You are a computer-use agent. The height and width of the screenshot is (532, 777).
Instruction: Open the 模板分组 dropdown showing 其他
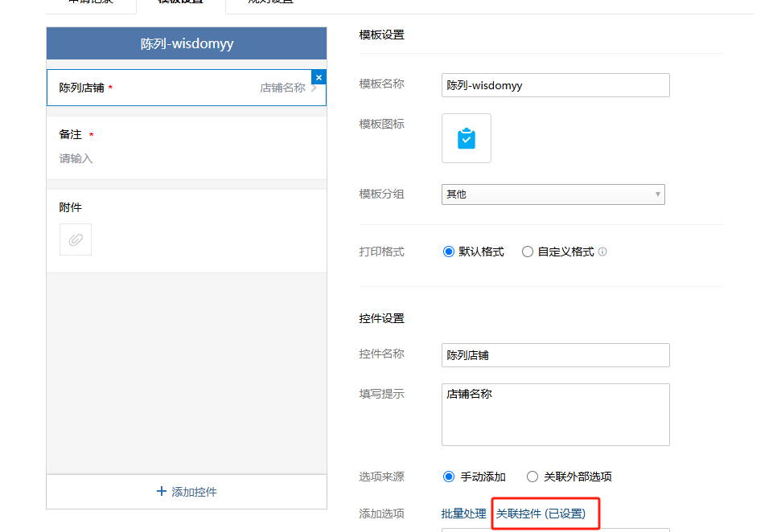coord(553,194)
